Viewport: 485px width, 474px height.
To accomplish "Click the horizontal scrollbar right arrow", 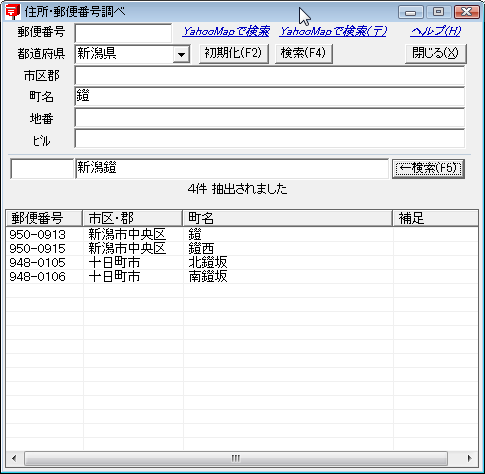I will (470, 458).
